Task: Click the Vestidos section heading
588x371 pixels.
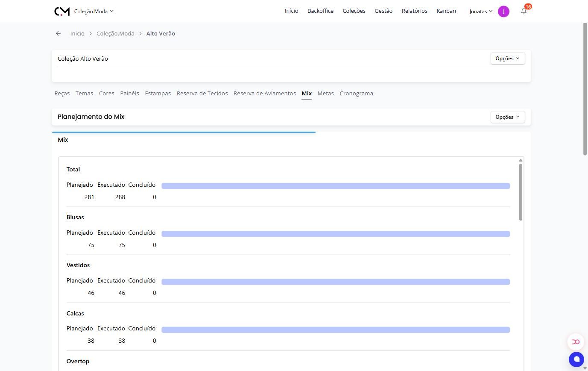Action: [x=78, y=265]
